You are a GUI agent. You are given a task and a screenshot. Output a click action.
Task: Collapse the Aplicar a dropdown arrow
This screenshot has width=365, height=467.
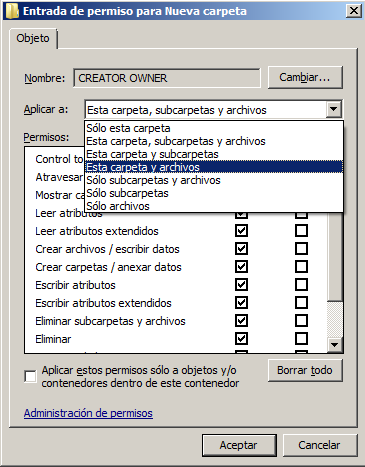pos(334,109)
